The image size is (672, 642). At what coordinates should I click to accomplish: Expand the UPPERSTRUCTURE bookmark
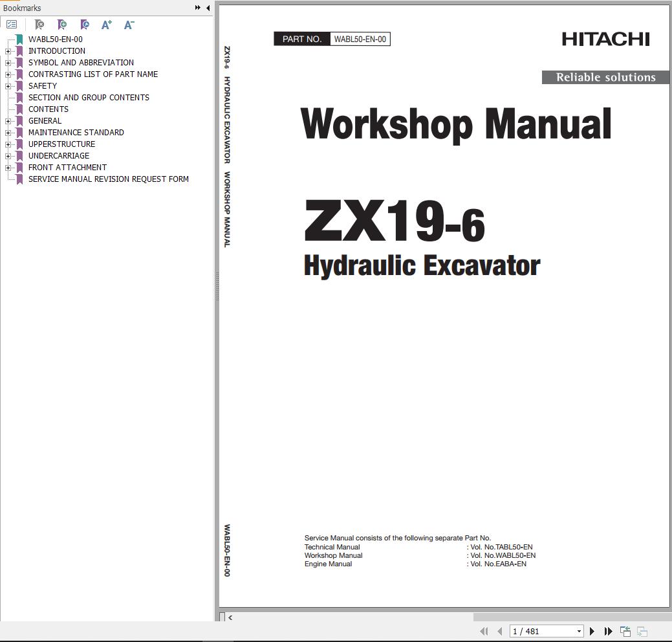point(8,144)
